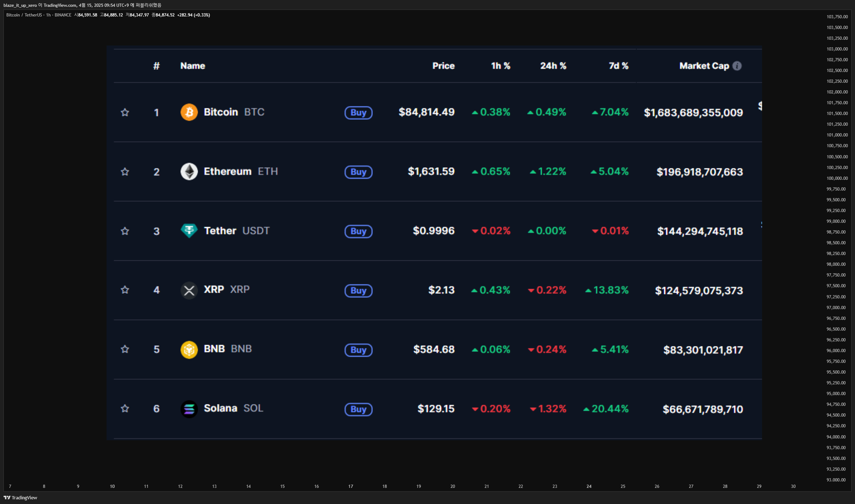
Task: Sort by the 24h % column
Action: coord(553,66)
